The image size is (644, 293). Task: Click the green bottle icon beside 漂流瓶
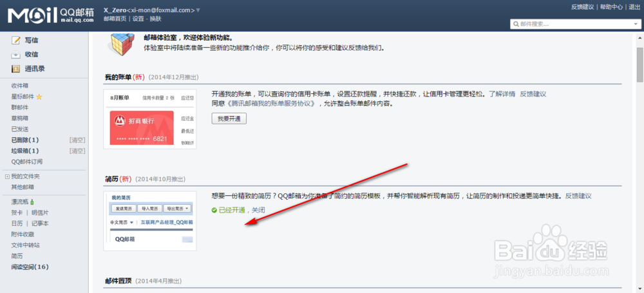[x=32, y=202]
